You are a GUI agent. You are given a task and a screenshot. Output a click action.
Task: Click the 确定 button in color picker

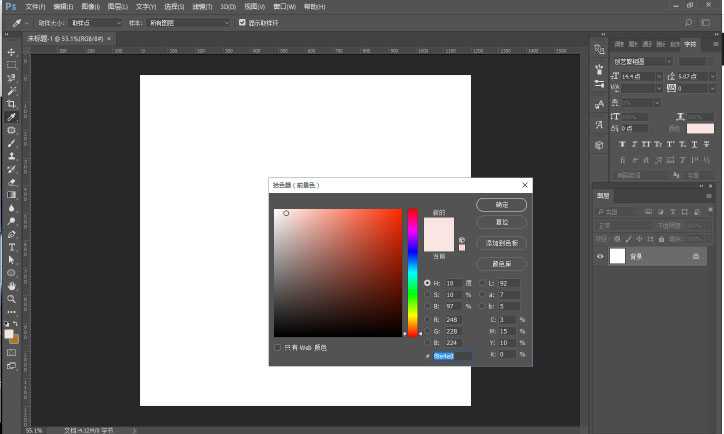pyautogui.click(x=501, y=204)
